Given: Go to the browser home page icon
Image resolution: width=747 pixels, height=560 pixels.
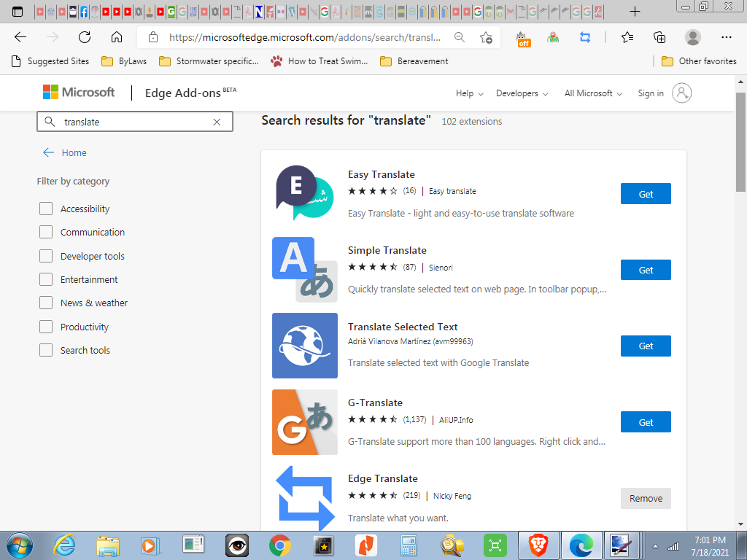Looking at the screenshot, I should coord(117,37).
